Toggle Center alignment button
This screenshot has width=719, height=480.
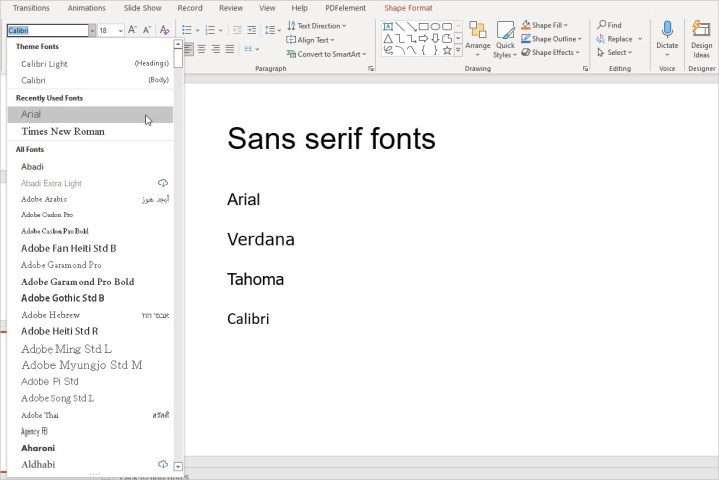coord(201,49)
